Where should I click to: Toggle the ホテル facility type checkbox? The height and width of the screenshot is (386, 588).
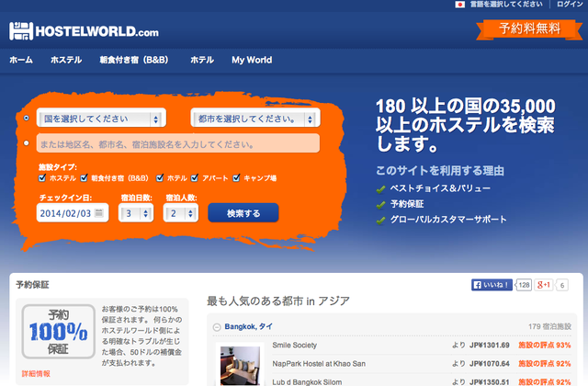coord(160,177)
